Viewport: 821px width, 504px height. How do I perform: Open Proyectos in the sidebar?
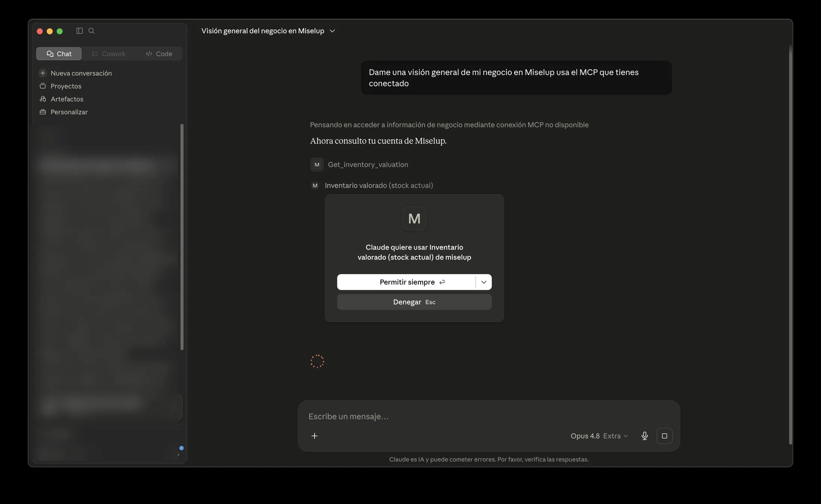coord(66,86)
